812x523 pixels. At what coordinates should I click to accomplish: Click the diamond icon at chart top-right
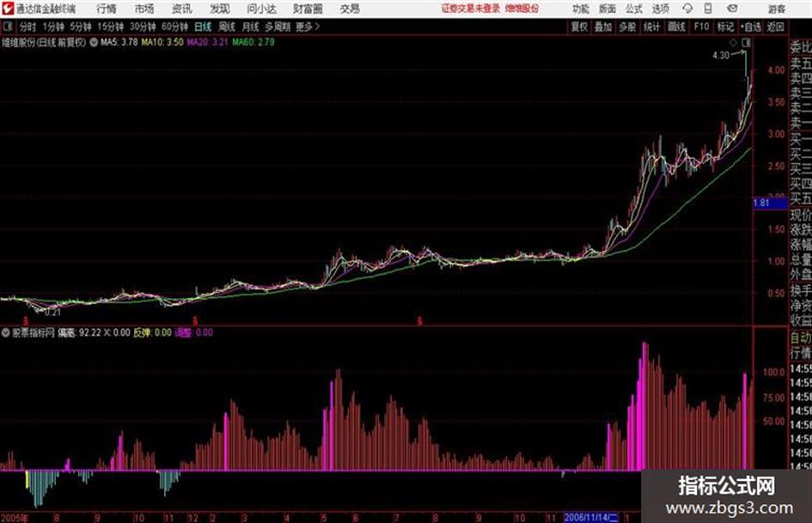[x=733, y=42]
